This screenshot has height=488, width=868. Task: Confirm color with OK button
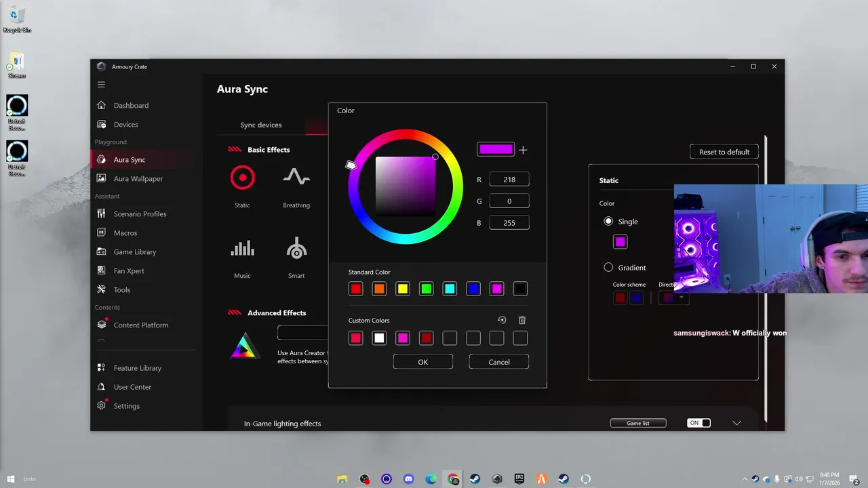pos(423,362)
